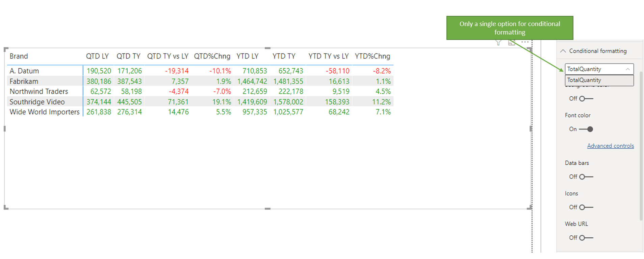Toggle the Background color switch on

(586, 99)
